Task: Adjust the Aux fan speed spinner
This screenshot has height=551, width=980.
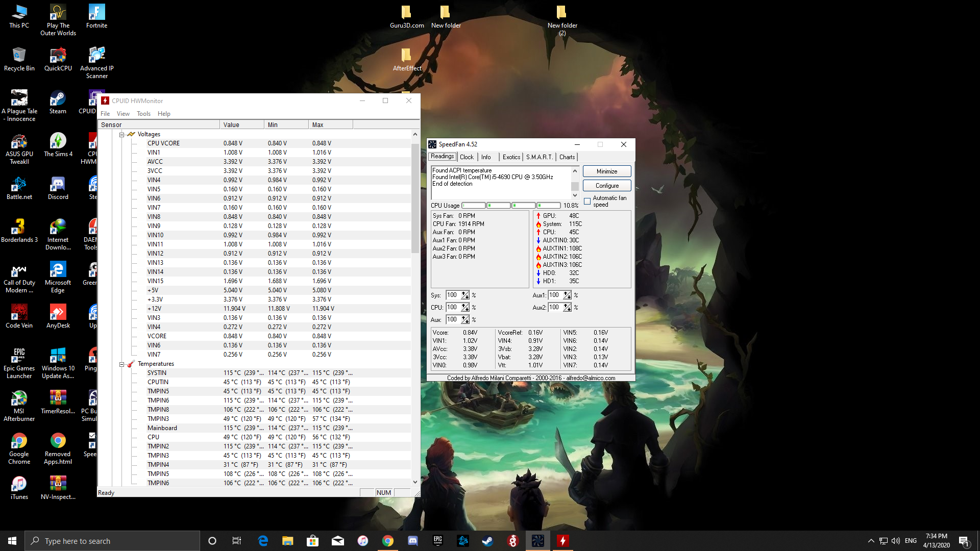Action: click(465, 320)
